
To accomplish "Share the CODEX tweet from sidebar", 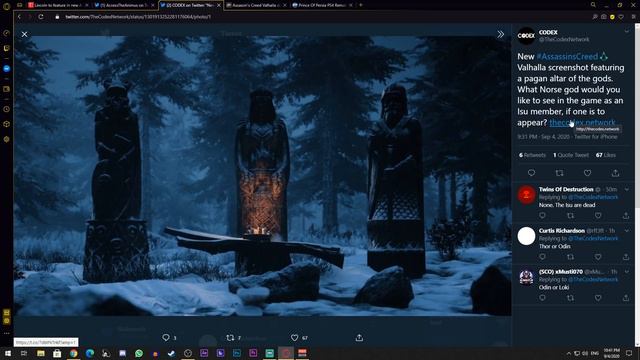I will pos(615,173).
